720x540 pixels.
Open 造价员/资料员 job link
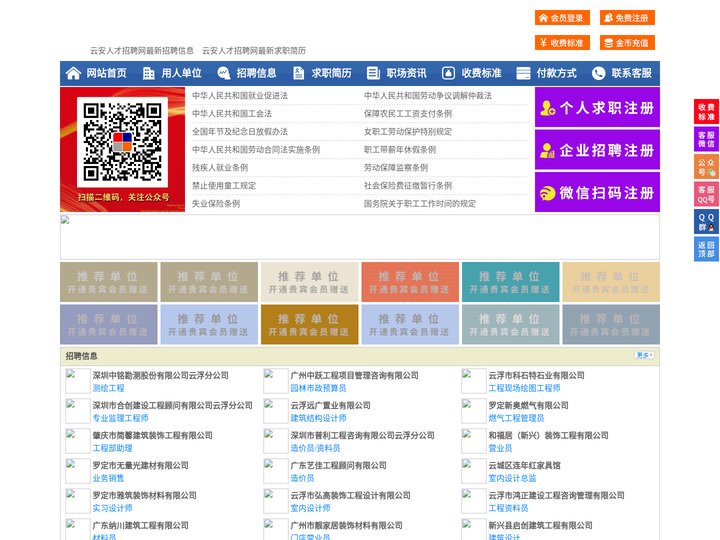click(315, 448)
